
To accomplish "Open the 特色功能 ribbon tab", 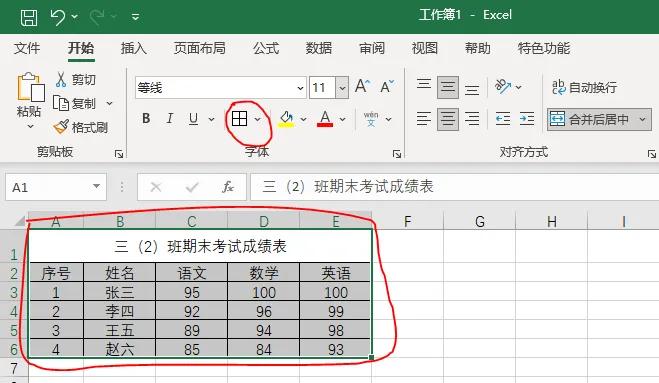I will 544,48.
